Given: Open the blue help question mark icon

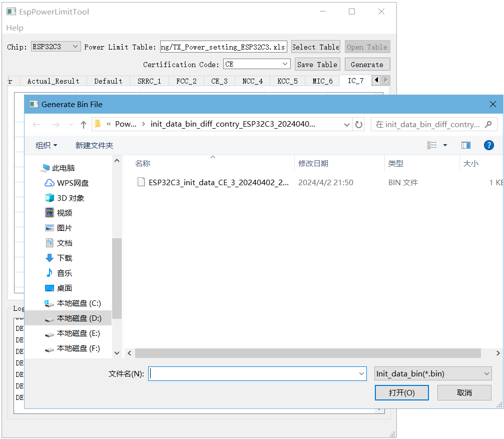Looking at the screenshot, I should click(x=489, y=145).
